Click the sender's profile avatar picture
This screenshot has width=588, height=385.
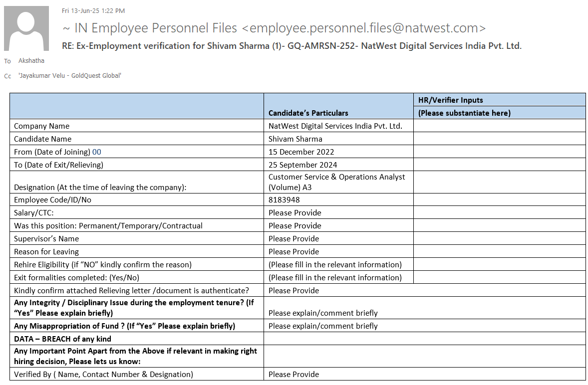click(26, 28)
